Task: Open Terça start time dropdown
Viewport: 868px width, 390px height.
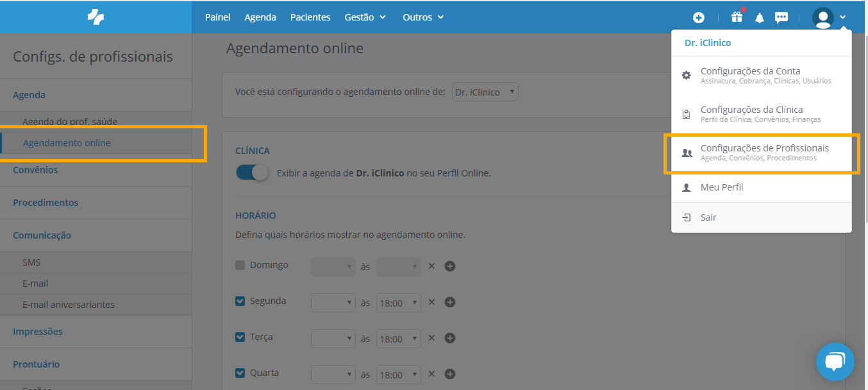Action: click(x=333, y=338)
